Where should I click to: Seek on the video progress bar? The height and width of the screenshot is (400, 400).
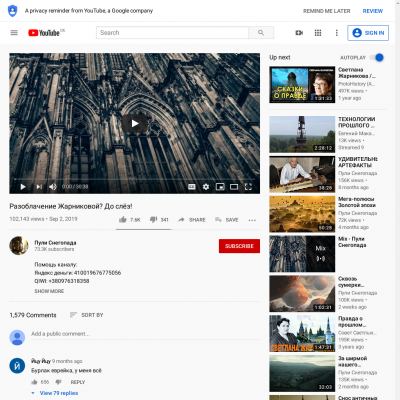coord(134,179)
